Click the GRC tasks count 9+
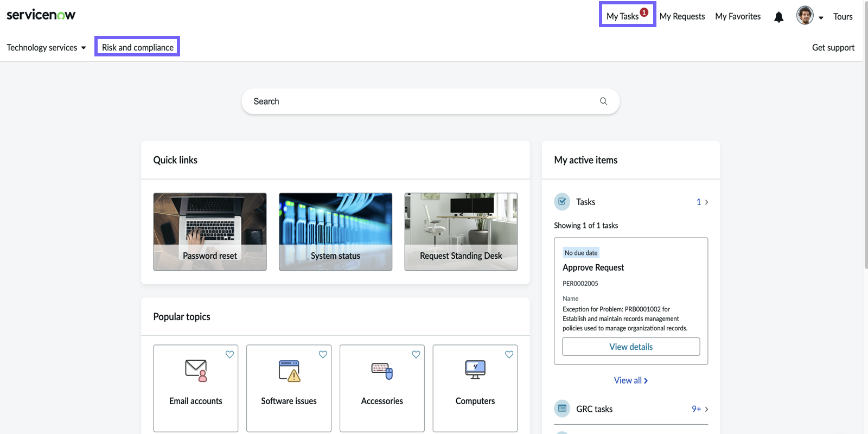 [x=696, y=409]
